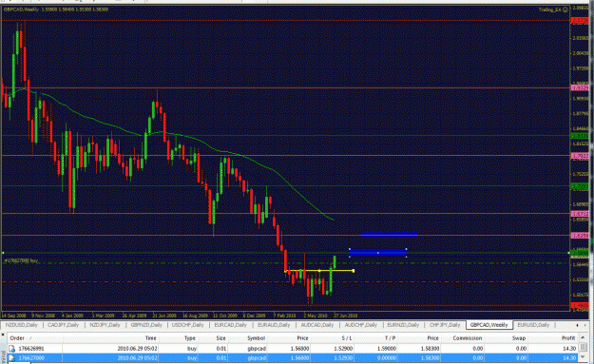Click the #176627000 buy order label on chart
Screen dimensions: 594x364
coord(22,260)
